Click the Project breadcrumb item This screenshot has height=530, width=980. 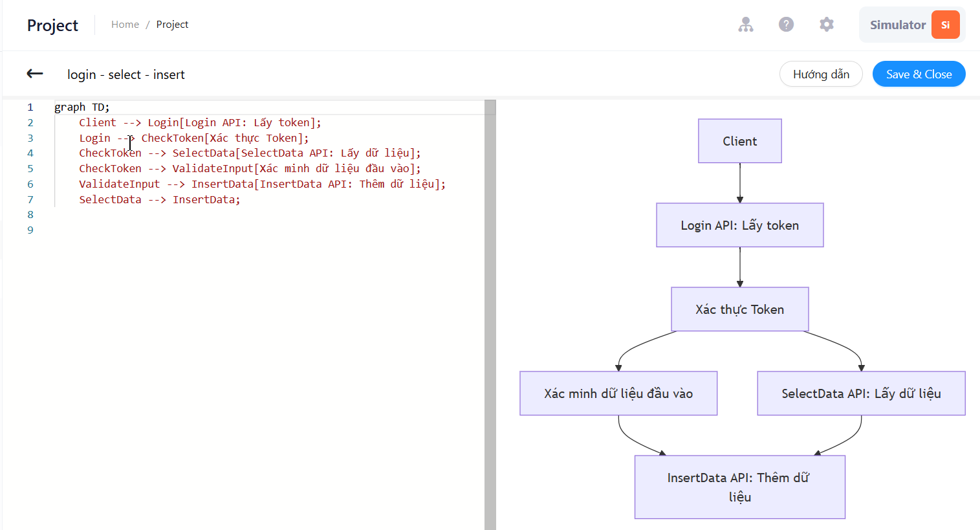172,25
